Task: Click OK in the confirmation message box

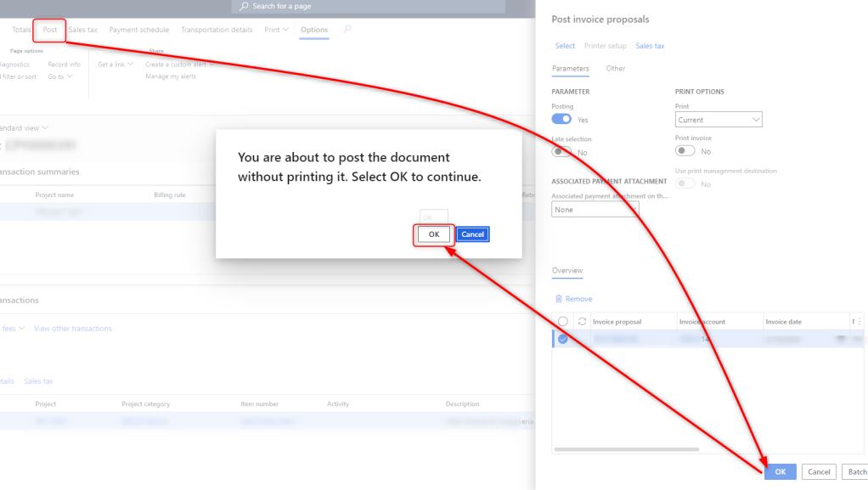Action: tap(433, 234)
